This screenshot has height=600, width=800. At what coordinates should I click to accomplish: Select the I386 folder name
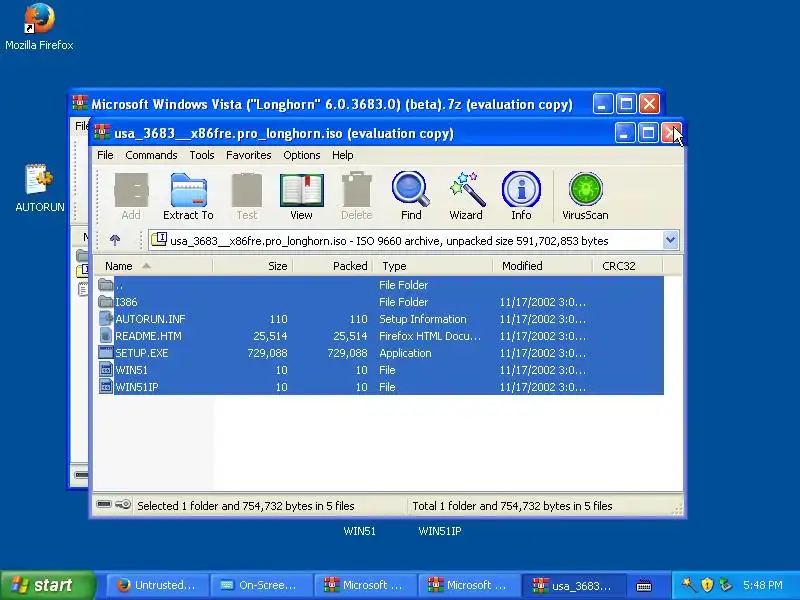pos(126,302)
